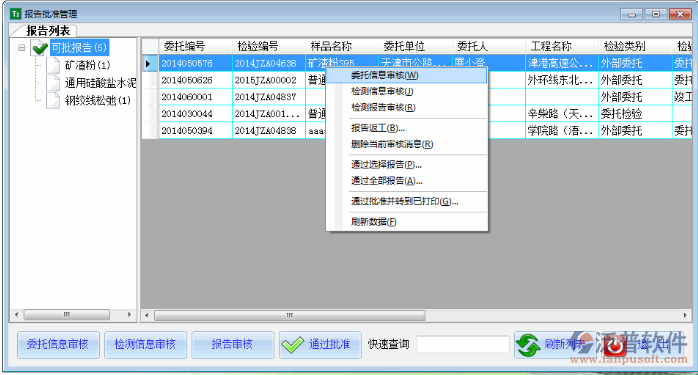
Task: Click the application icon in title bar
Action: [x=16, y=14]
